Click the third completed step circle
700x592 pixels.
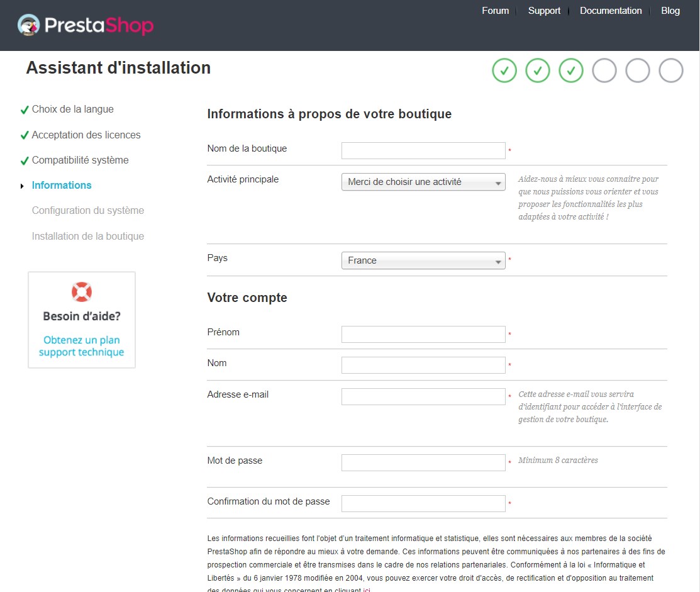pyautogui.click(x=571, y=70)
